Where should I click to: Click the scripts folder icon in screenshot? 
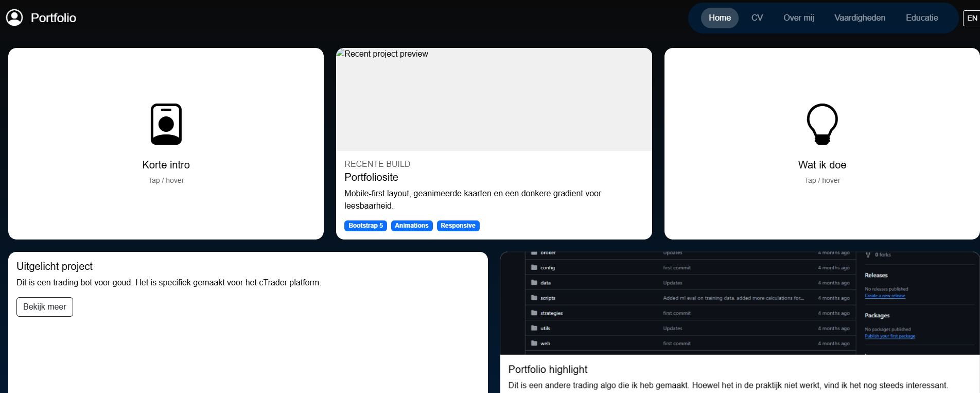click(x=534, y=298)
